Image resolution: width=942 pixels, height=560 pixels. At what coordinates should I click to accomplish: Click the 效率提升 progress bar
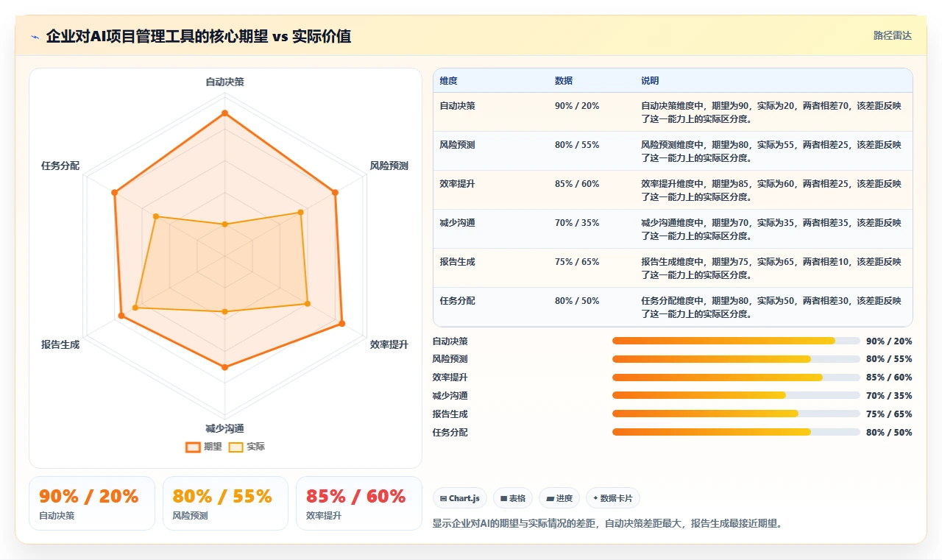coord(736,378)
